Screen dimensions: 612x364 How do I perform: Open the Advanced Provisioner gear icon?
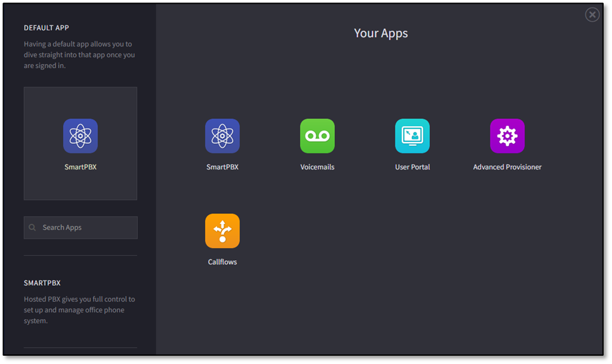point(507,136)
